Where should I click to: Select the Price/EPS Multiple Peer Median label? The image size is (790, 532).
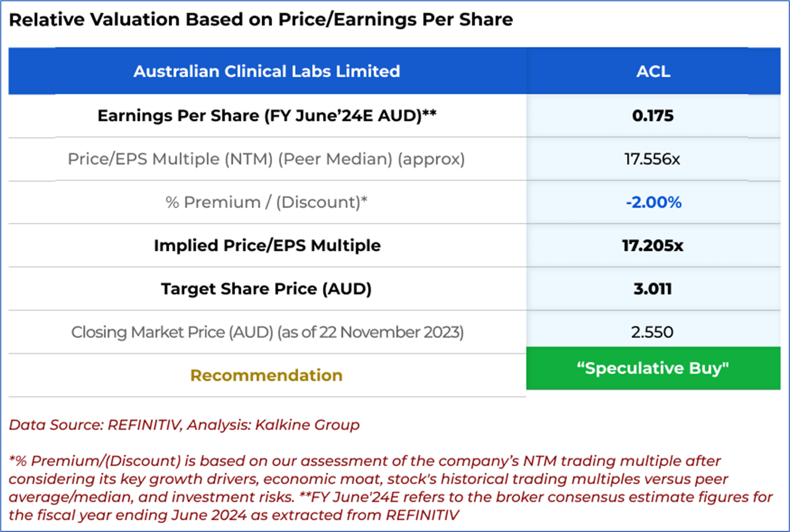[x=266, y=159]
